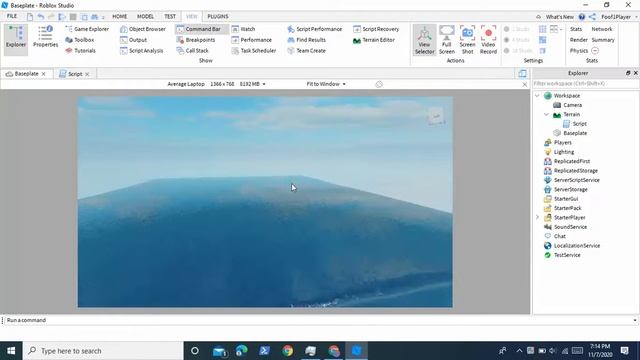Image resolution: width=640 pixels, height=360 pixels.
Task: Open Game Explorer
Action: (x=87, y=29)
